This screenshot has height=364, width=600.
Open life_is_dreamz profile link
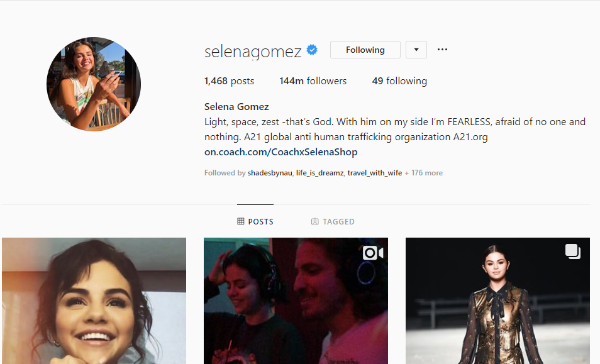pyautogui.click(x=319, y=173)
